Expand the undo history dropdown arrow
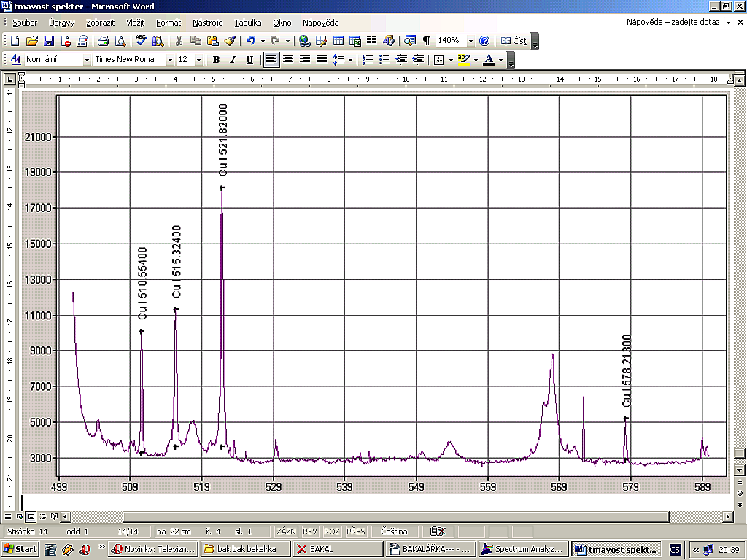The height and width of the screenshot is (560, 747). tap(263, 41)
